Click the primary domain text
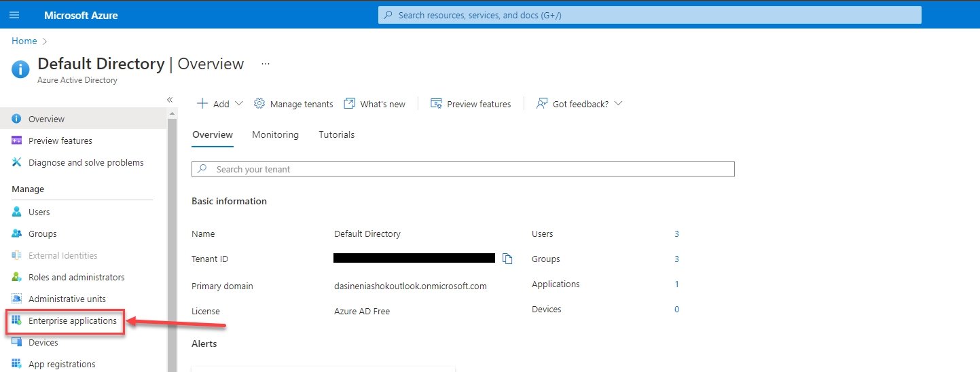 coord(410,286)
